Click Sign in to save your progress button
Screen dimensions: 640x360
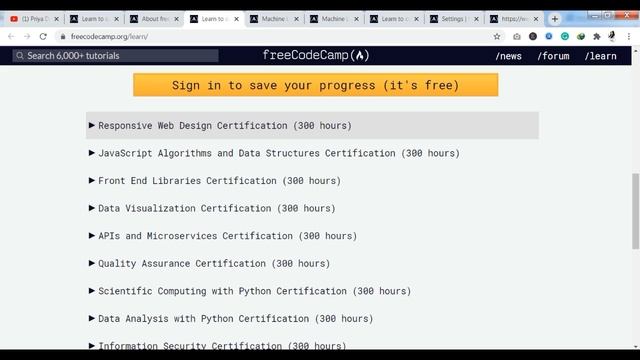[316, 85]
